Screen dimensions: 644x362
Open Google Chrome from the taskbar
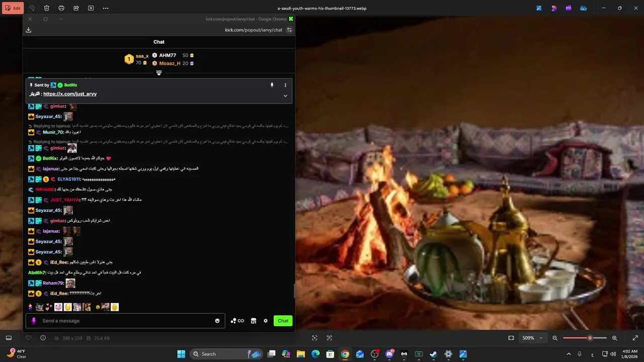[345, 354]
